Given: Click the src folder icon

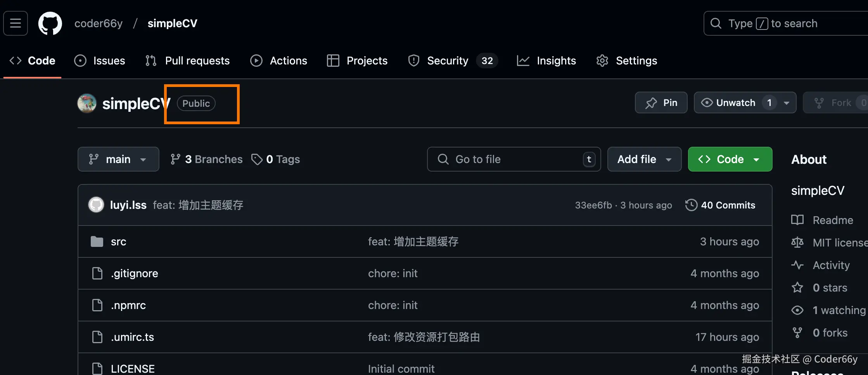Looking at the screenshot, I should (x=97, y=241).
